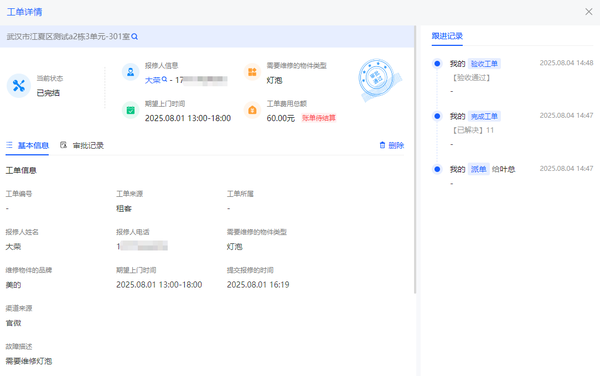Click the 灯泡 value under the header item type
The image size is (600, 376).
pyautogui.click(x=274, y=80)
